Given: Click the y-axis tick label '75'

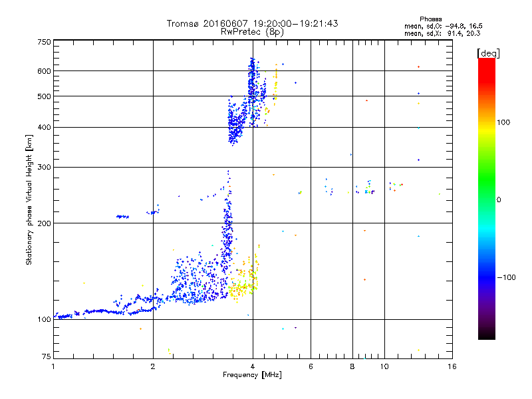Looking at the screenshot, I should (x=47, y=356).
